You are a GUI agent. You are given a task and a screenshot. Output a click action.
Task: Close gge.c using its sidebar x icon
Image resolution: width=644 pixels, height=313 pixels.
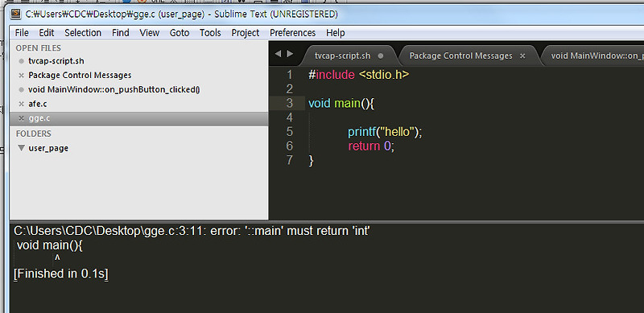tap(22, 118)
